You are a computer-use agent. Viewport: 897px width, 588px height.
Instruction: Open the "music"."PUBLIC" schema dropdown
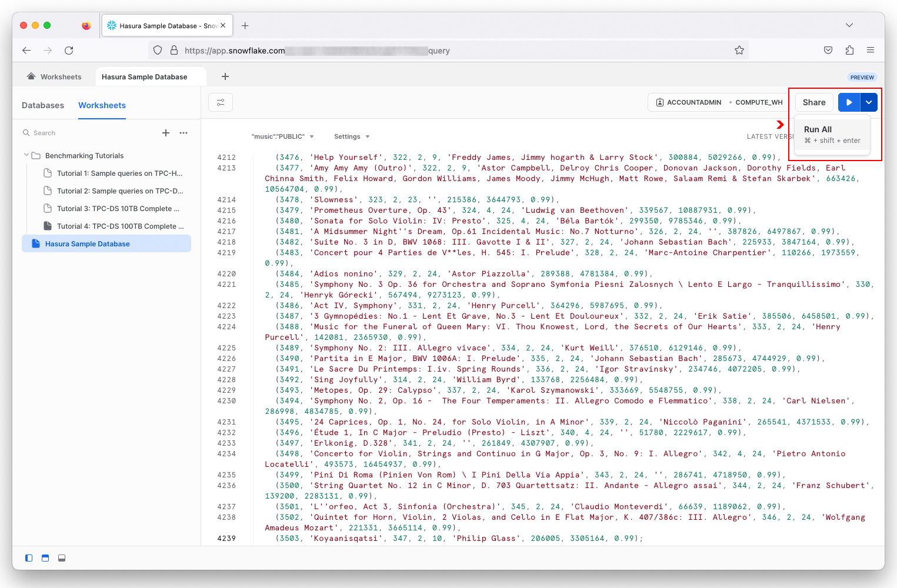pos(284,136)
